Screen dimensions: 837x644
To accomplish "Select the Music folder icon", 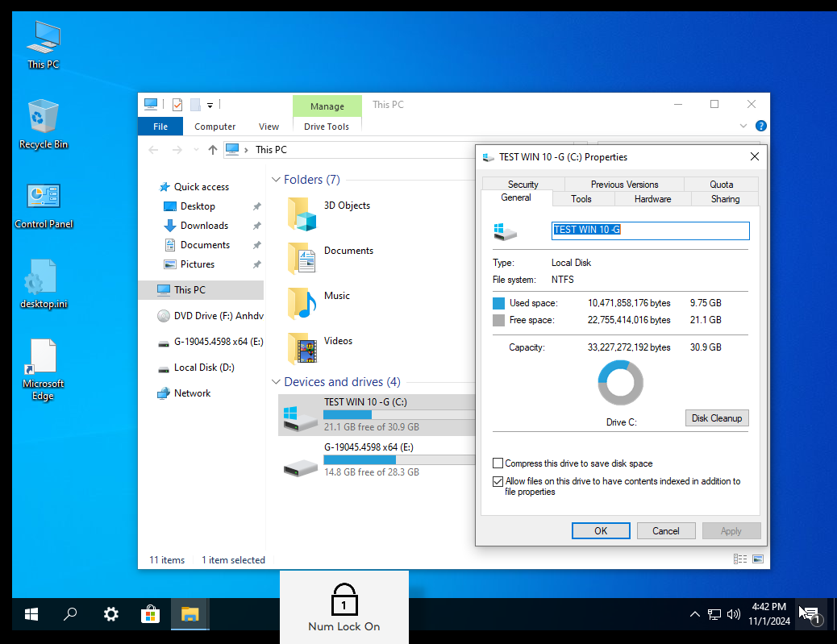I will tap(302, 304).
